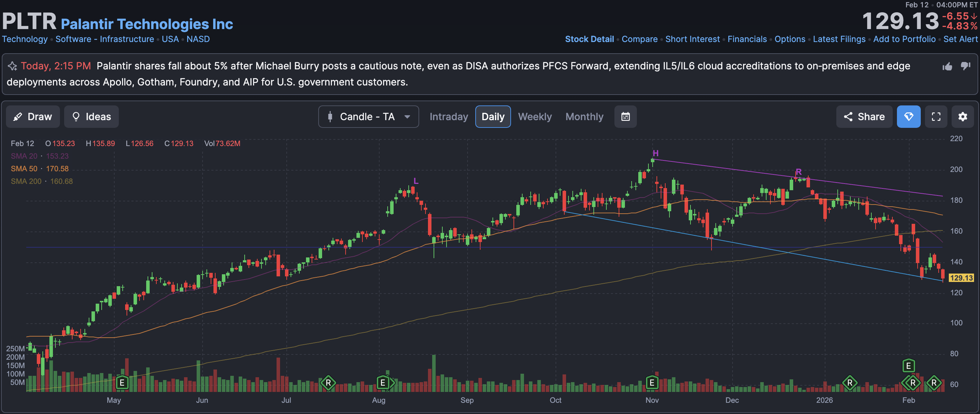Open the Ideas lightbulb menu
This screenshot has height=414, width=980.
91,117
